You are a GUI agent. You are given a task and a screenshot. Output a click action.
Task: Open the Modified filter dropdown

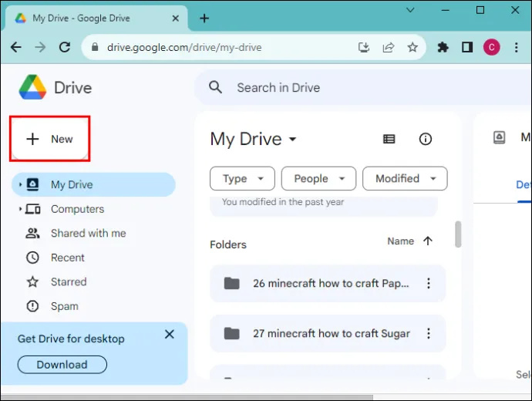click(x=405, y=178)
